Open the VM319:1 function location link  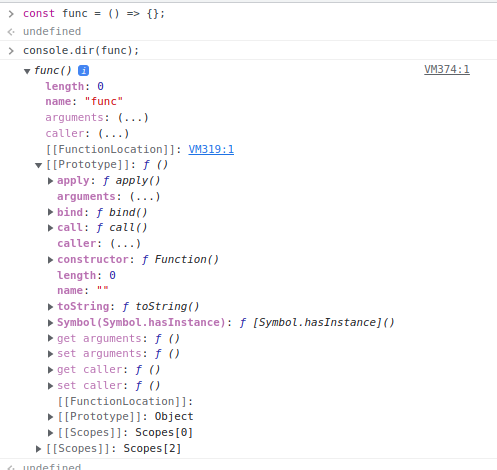point(211,149)
